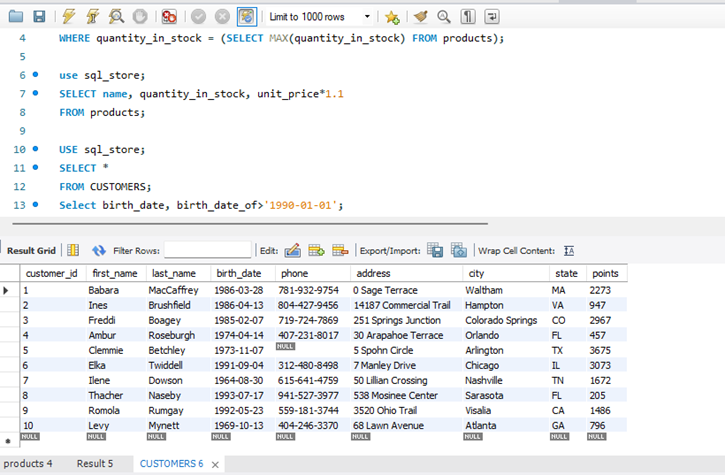The width and height of the screenshot is (725, 475).
Task: Select phone cell '407-231-8017'
Action: click(x=313, y=335)
